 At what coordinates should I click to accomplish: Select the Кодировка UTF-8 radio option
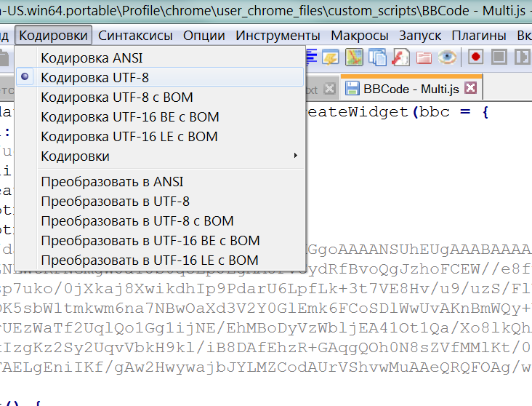pyautogui.click(x=94, y=77)
